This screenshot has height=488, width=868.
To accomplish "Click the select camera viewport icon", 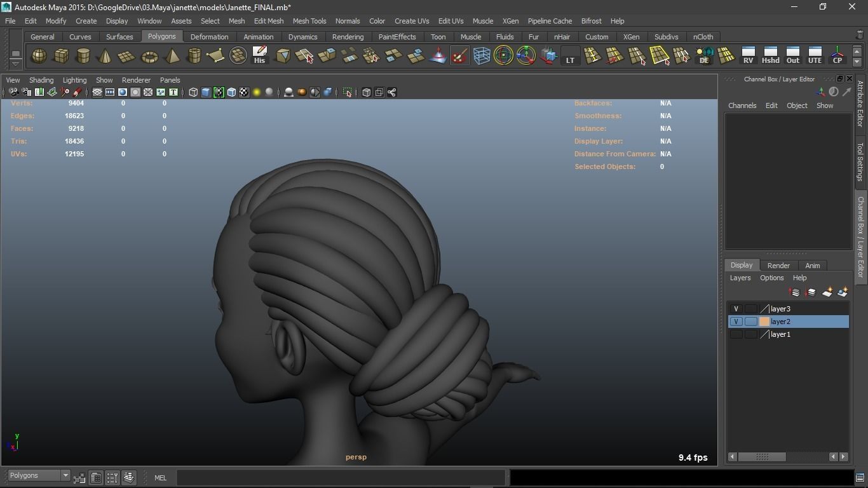I will [x=13, y=93].
